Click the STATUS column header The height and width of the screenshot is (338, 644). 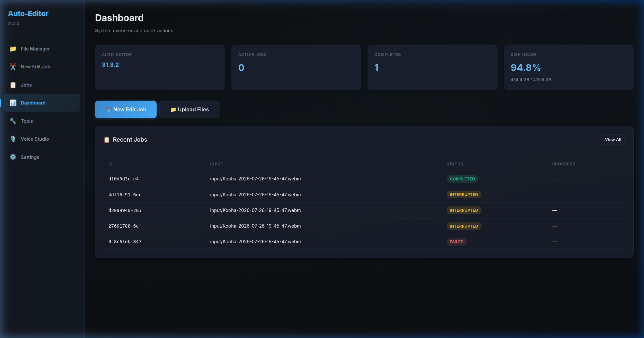pyautogui.click(x=455, y=164)
